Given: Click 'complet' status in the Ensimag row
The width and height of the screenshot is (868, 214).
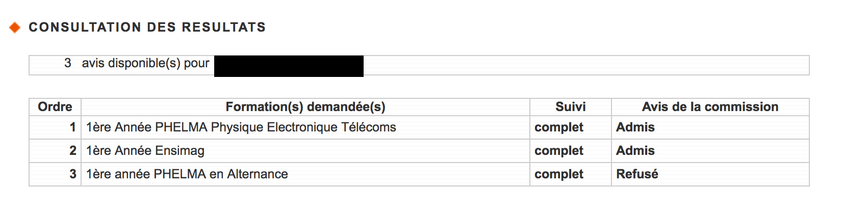Looking at the screenshot, I should [x=558, y=151].
